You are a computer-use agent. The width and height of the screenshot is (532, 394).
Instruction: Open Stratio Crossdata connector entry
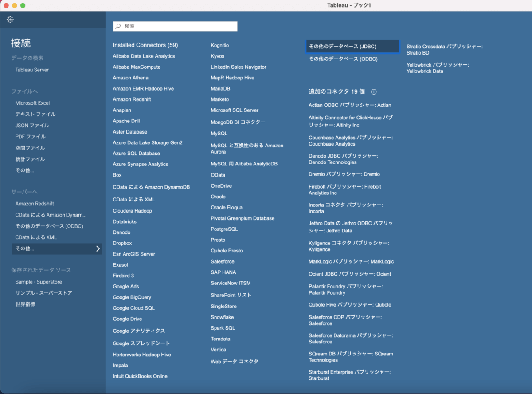445,49
